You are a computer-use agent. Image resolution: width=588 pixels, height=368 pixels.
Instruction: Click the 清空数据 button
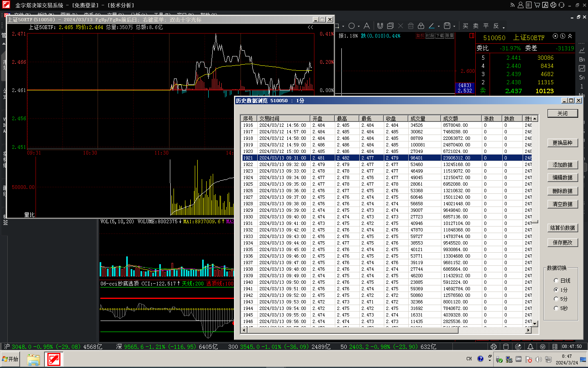pyautogui.click(x=563, y=204)
